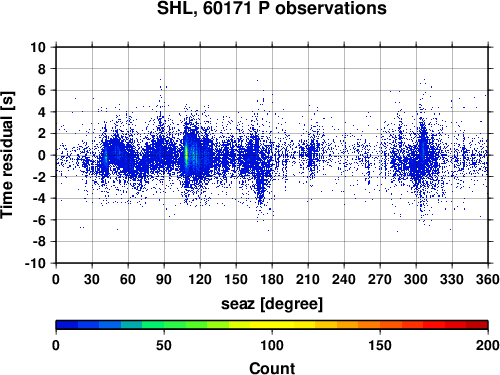Screen dimensions: 500x375
Task: Click the yellow colorbar segment at 100
Action: pyautogui.click(x=272, y=325)
